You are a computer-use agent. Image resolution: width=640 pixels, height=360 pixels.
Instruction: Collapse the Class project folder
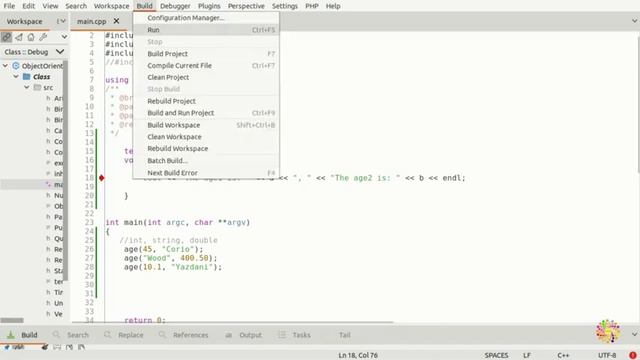16,76
